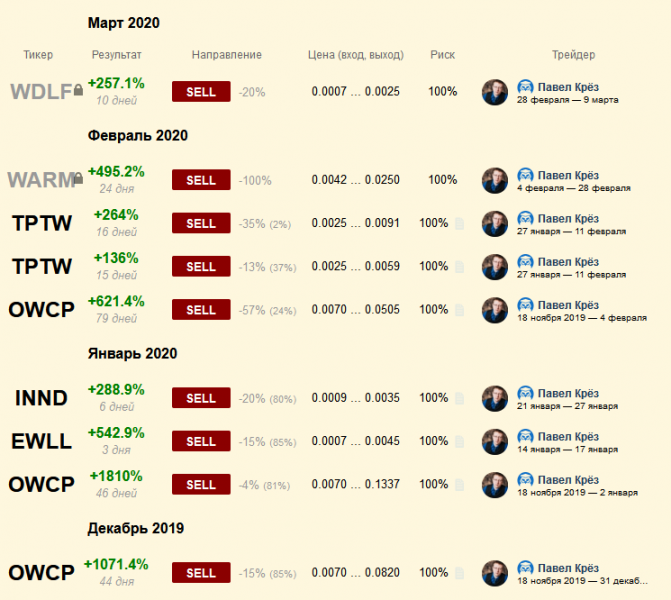
Task: Open the EWLL ticker link
Action: click(x=42, y=442)
